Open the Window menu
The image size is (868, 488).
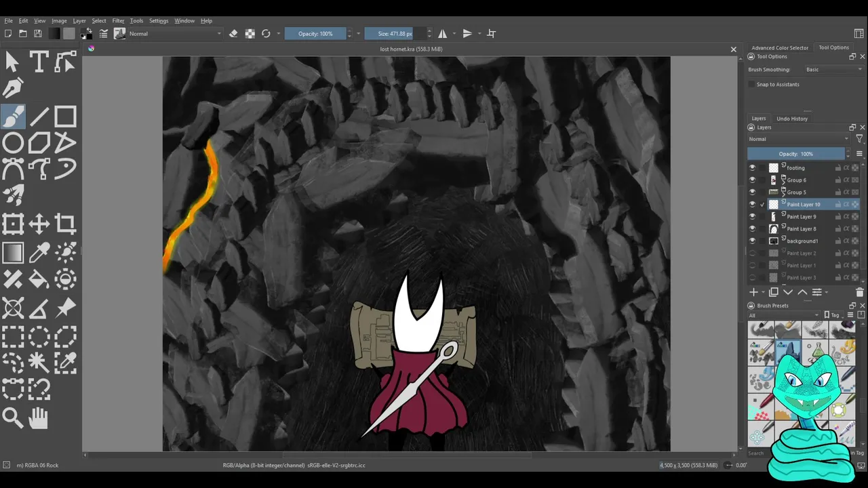184,21
